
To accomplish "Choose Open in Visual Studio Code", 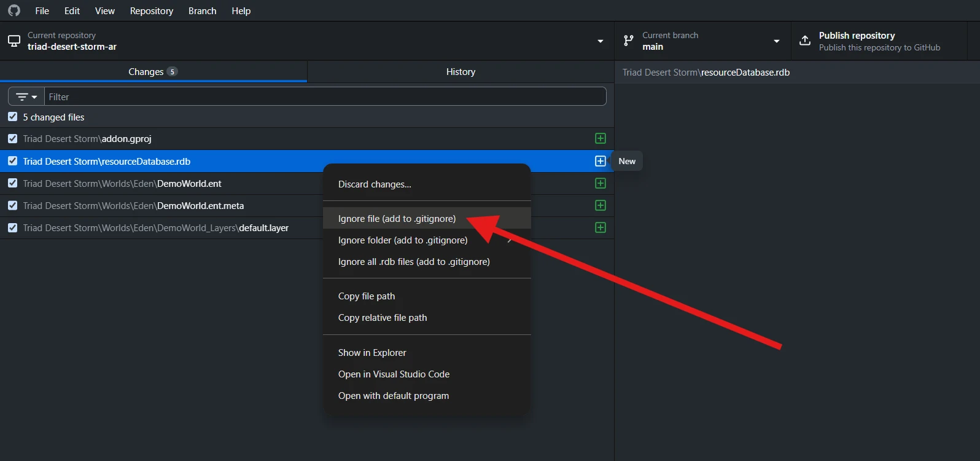I will 427,374.
